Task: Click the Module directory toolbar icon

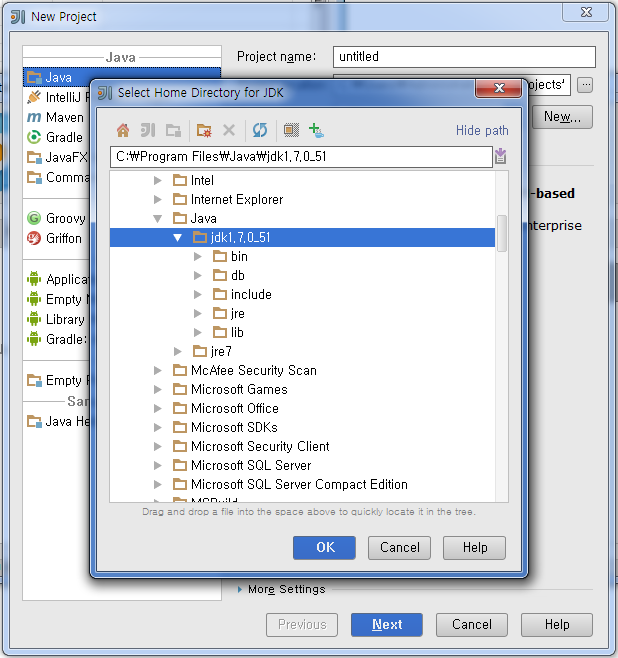Action: point(173,131)
